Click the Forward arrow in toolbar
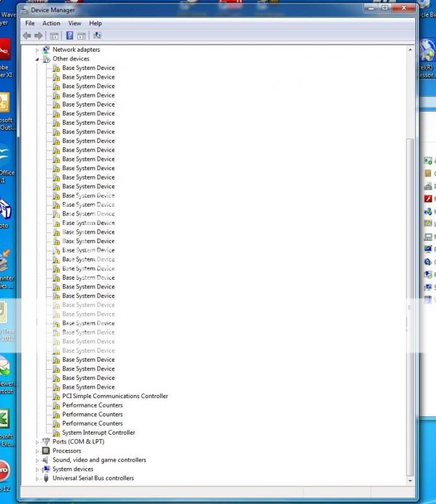Image resolution: width=436 pixels, height=504 pixels. [x=38, y=36]
